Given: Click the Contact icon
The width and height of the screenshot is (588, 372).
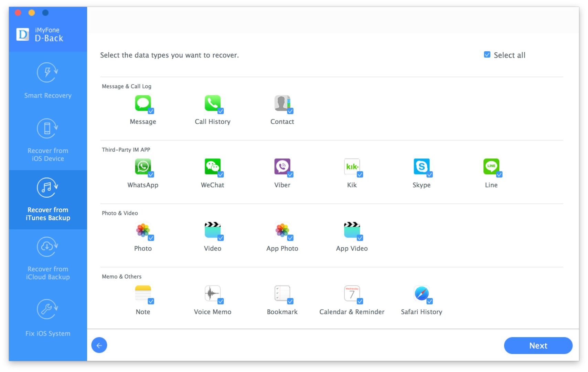Looking at the screenshot, I should (x=282, y=103).
